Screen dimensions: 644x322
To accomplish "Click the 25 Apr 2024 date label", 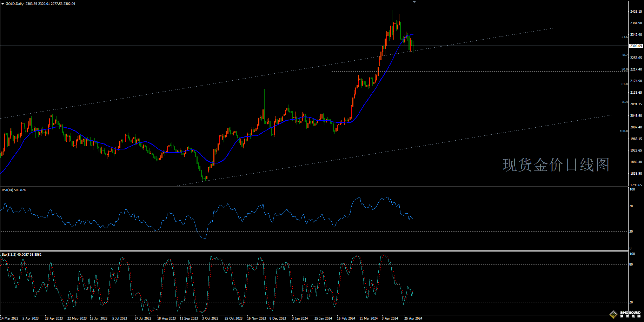I will [x=413, y=318].
